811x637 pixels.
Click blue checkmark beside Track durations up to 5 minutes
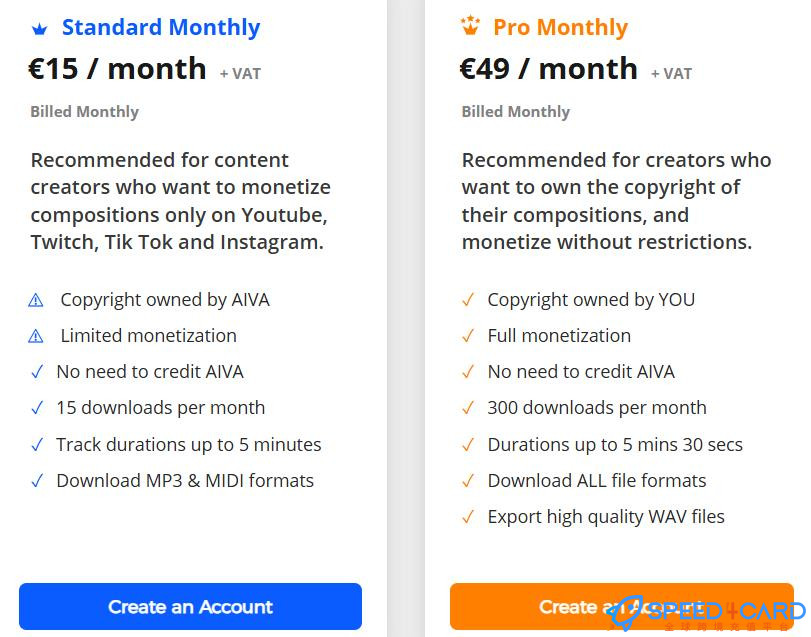coord(37,445)
